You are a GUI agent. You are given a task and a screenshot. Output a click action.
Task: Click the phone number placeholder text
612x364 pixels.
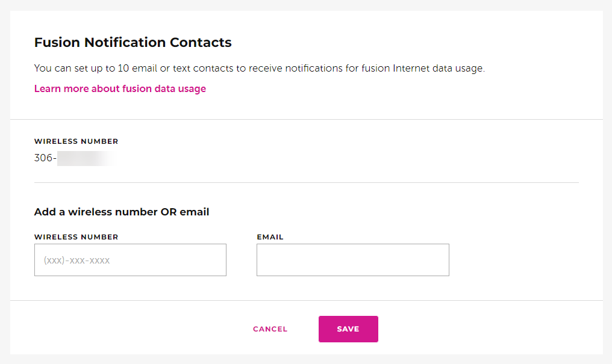[76, 260]
